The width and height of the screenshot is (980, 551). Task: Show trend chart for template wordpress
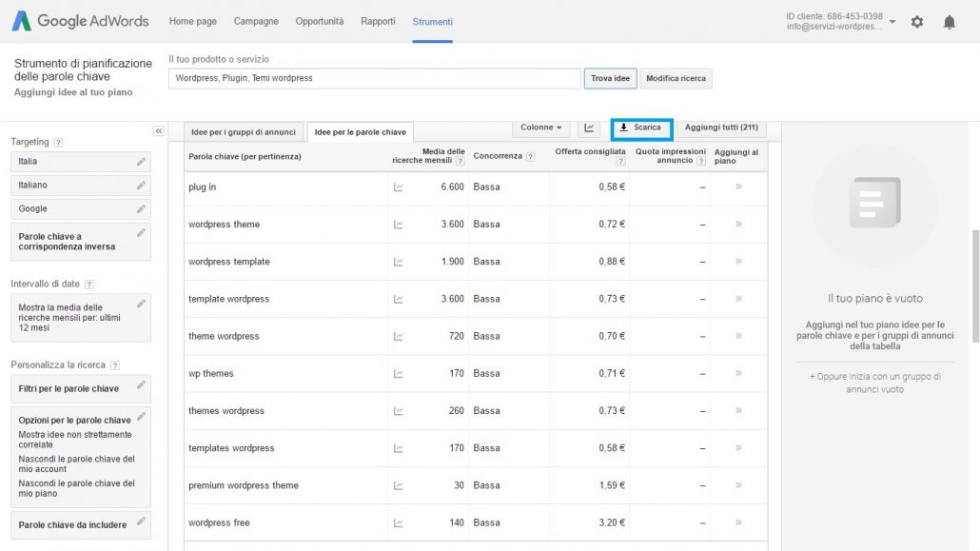tap(398, 299)
